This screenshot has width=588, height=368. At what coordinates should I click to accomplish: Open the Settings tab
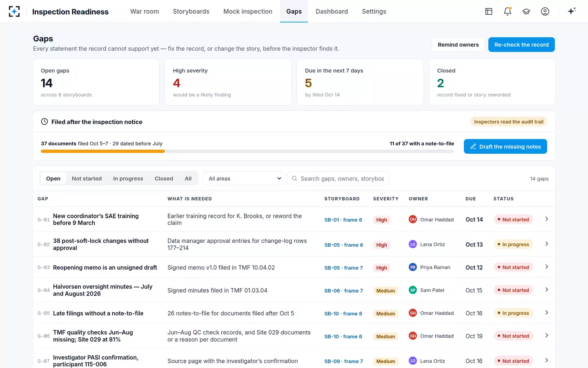[x=374, y=11]
